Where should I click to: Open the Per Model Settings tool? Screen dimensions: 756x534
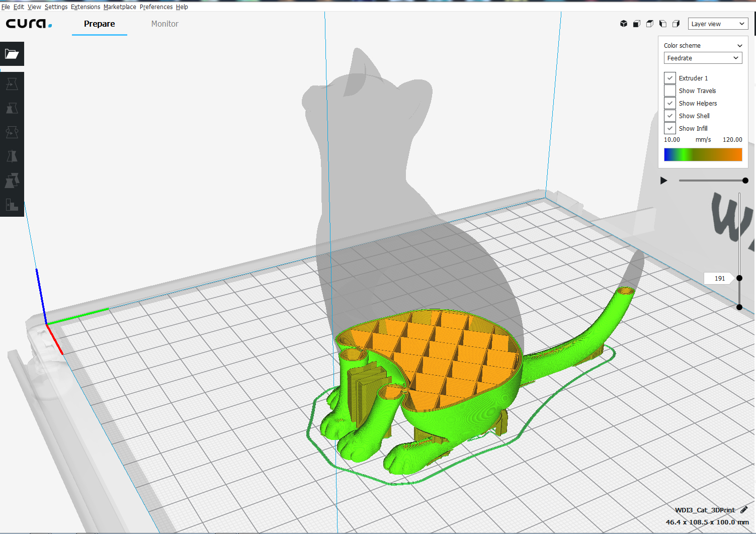(x=12, y=181)
